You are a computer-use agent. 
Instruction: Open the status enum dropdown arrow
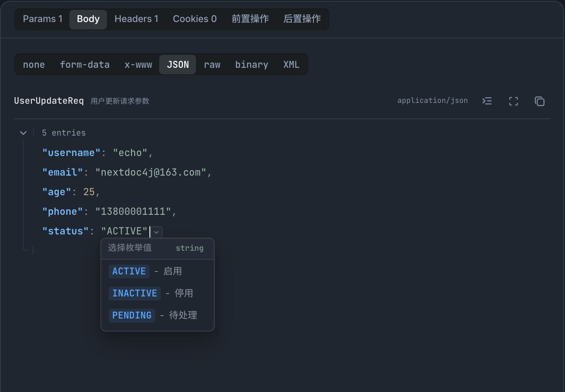(x=156, y=232)
